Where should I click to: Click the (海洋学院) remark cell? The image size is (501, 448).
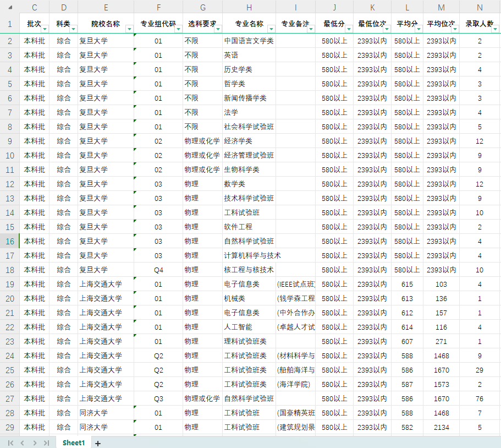pos(295,384)
